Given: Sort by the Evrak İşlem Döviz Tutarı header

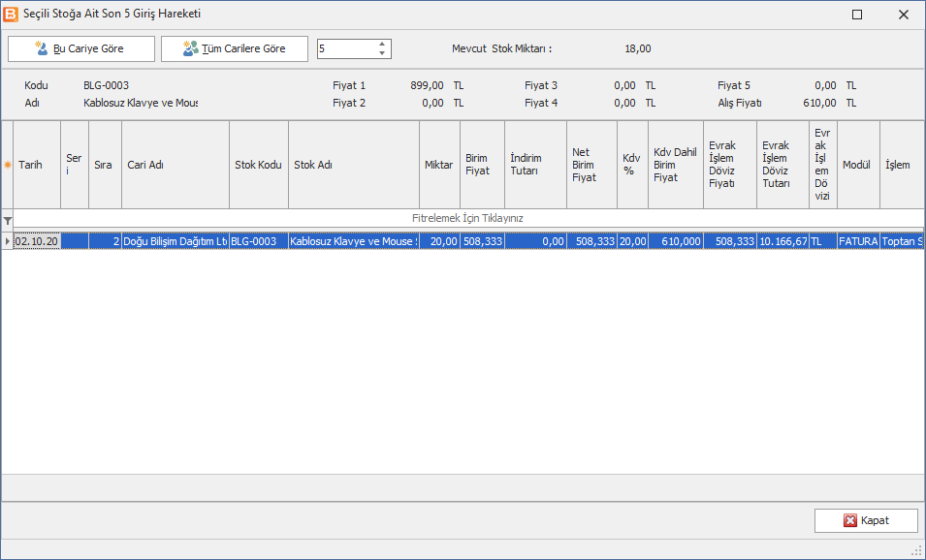Looking at the screenshot, I should pos(783,165).
